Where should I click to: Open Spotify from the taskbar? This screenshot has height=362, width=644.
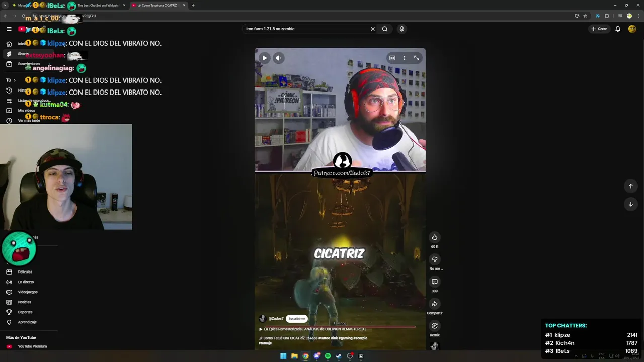[328, 356]
